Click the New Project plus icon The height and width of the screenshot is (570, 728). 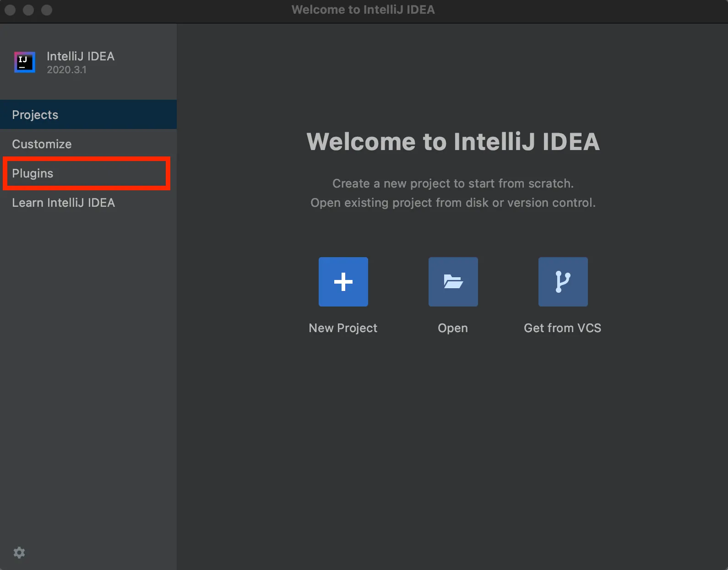pos(343,282)
